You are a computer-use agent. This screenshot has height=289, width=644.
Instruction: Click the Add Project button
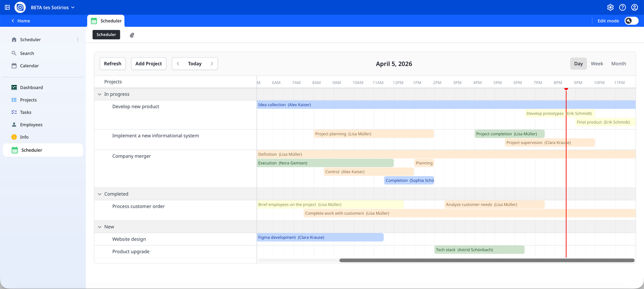coord(148,64)
